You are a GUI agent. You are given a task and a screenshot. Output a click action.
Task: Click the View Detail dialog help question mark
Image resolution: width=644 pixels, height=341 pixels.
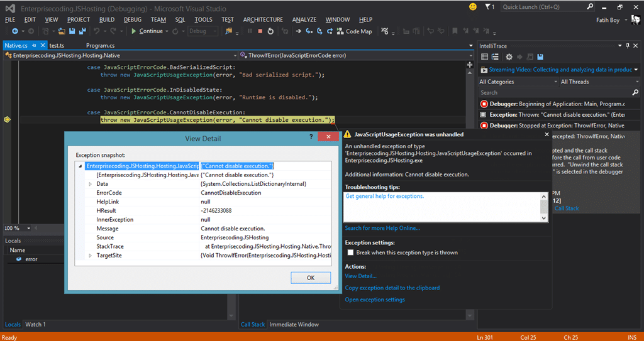(x=311, y=137)
